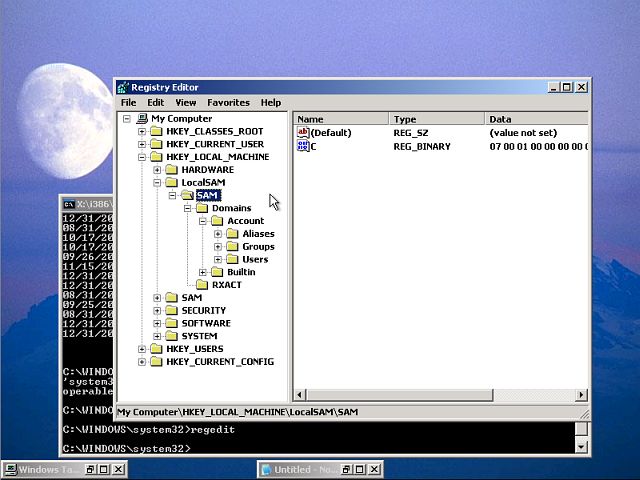The image size is (640, 480).
Task: Click the Aliases folder icon
Action: [232, 233]
